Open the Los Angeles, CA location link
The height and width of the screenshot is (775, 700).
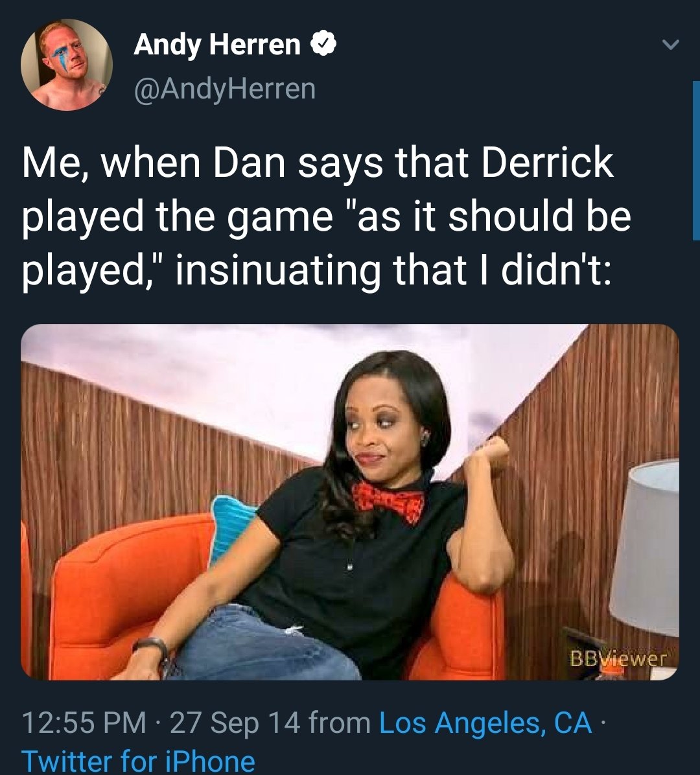[x=485, y=723]
